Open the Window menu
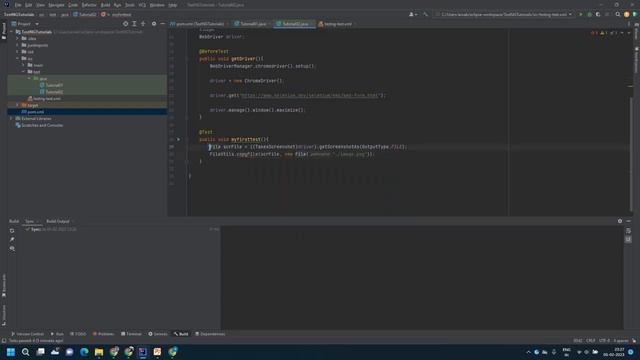The height and width of the screenshot is (360, 640). click(157, 5)
